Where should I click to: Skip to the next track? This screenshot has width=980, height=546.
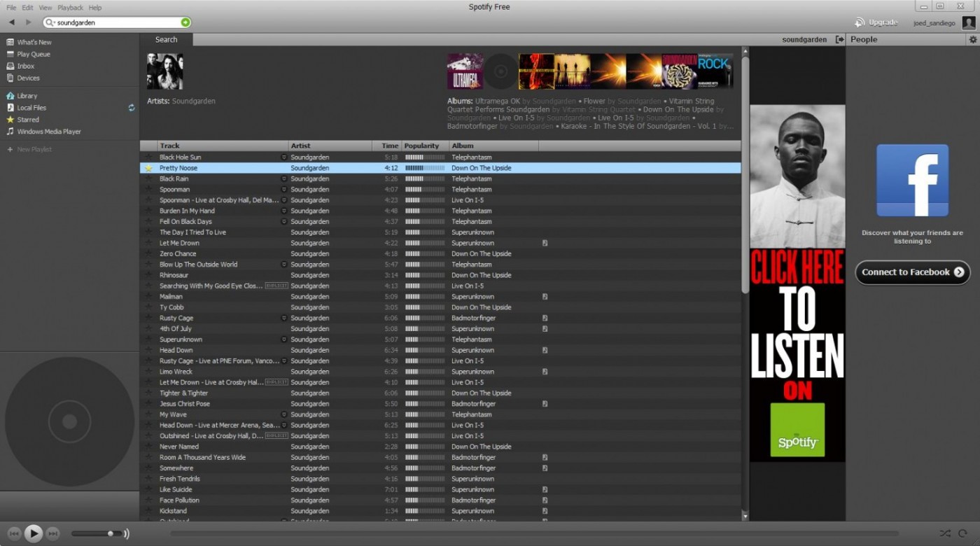pyautogui.click(x=52, y=534)
